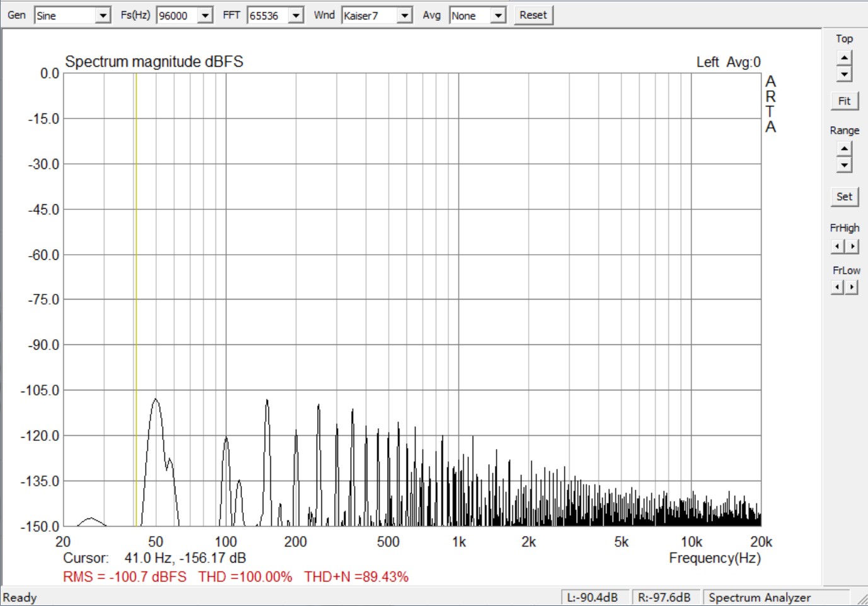Click the 150 Hz harmonic peak

click(267, 401)
